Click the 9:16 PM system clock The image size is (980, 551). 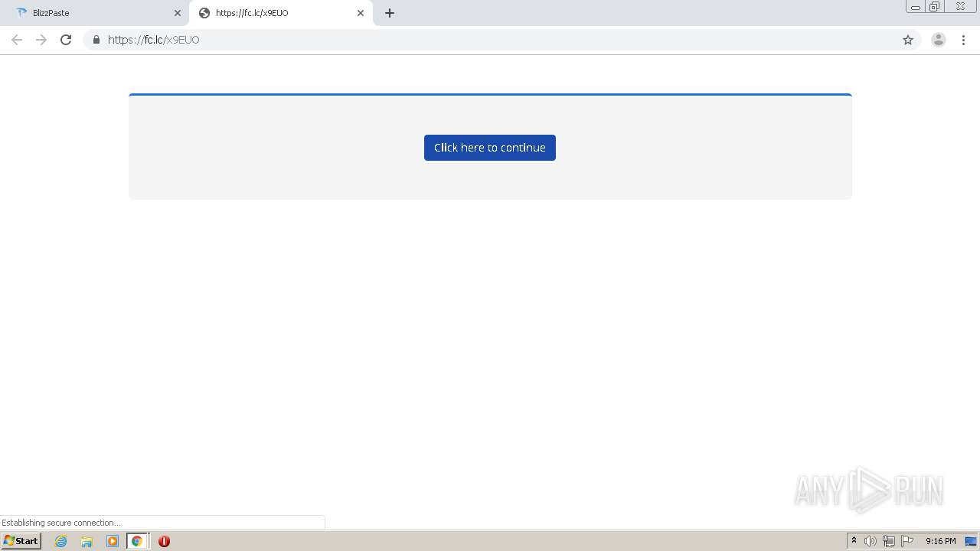(x=940, y=541)
